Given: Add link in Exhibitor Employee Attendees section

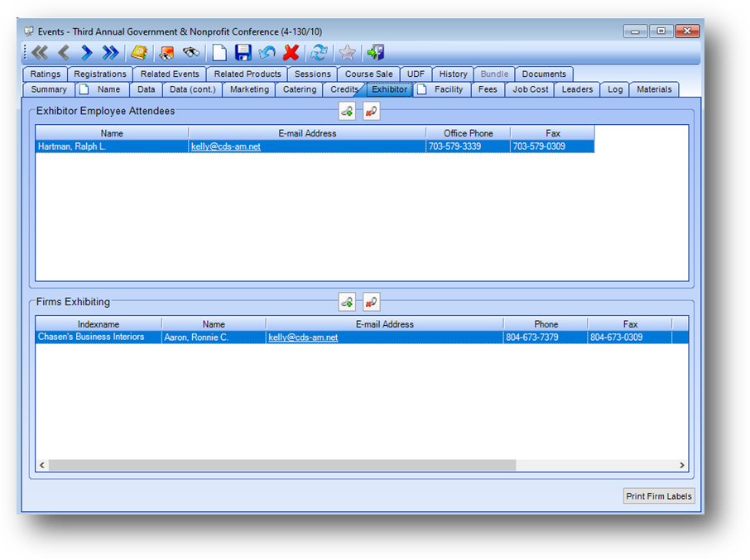Looking at the screenshot, I should point(348,112).
